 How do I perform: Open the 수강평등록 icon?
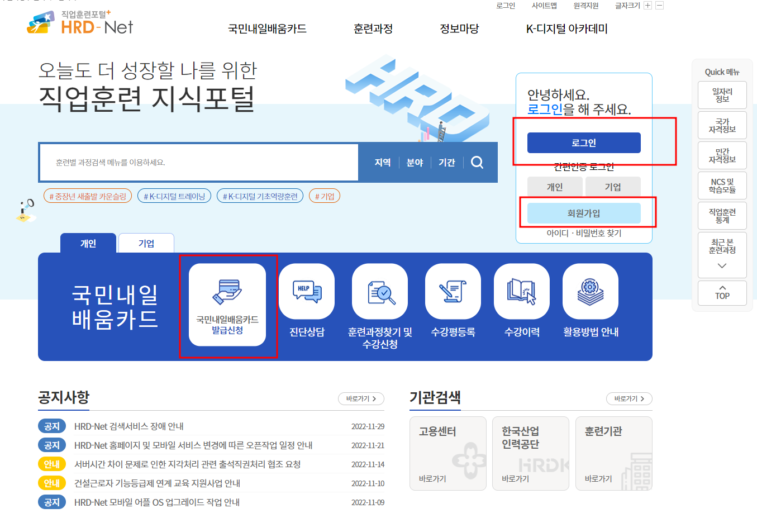tap(453, 291)
